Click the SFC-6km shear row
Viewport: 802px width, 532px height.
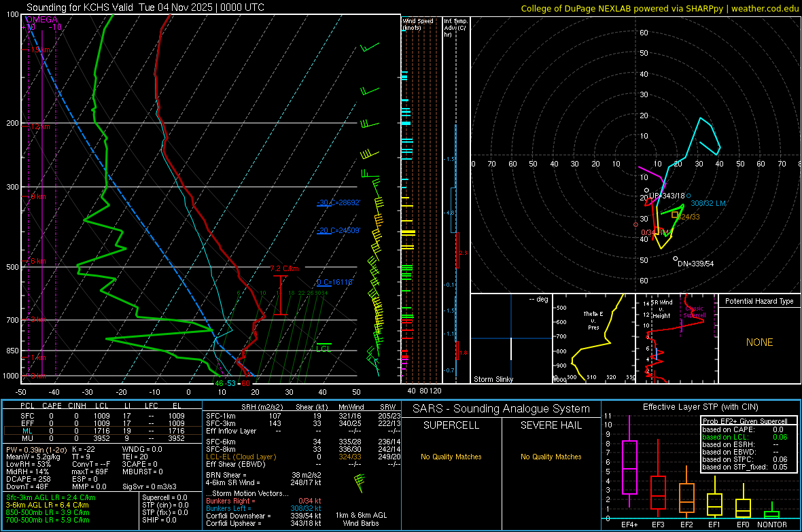303,442
